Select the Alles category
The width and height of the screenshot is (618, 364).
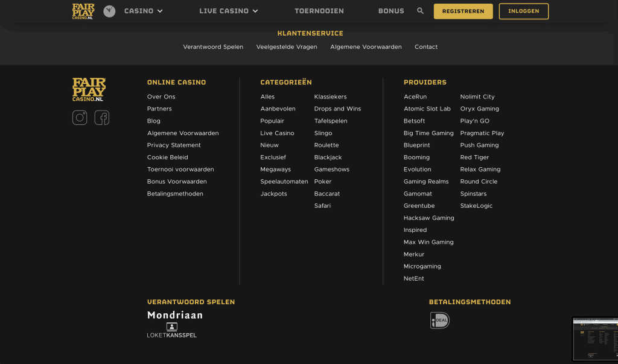click(x=267, y=97)
